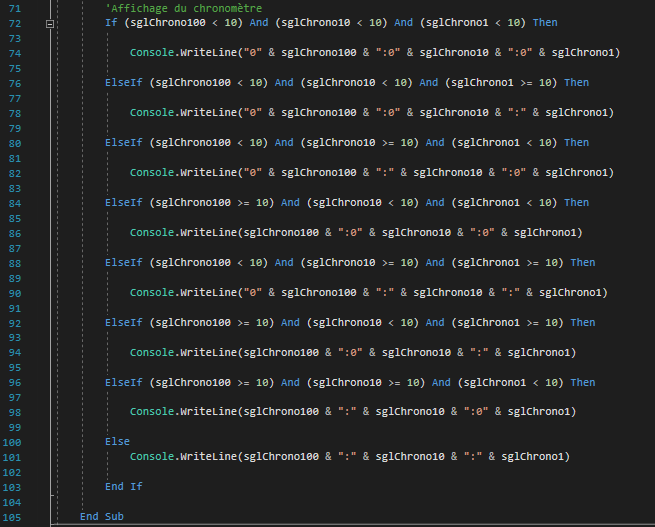Image resolution: width=655 pixels, height=527 pixels.
Task: Click the ElseIf keyword on line 80
Action: tap(124, 143)
